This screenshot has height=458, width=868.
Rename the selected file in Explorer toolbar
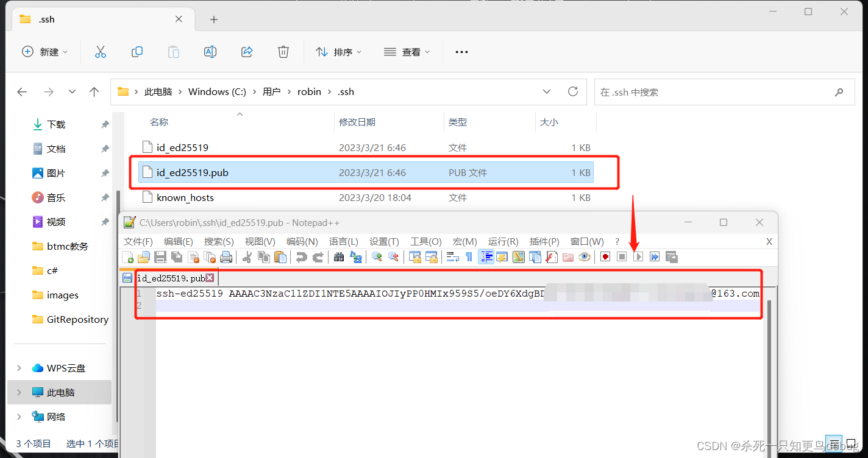210,52
